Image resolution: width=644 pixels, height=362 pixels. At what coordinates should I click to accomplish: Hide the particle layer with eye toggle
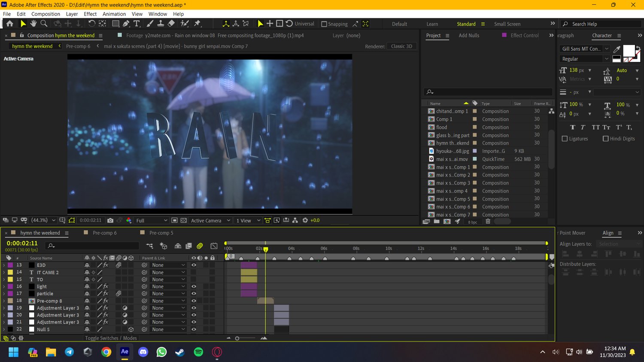pyautogui.click(x=194, y=294)
